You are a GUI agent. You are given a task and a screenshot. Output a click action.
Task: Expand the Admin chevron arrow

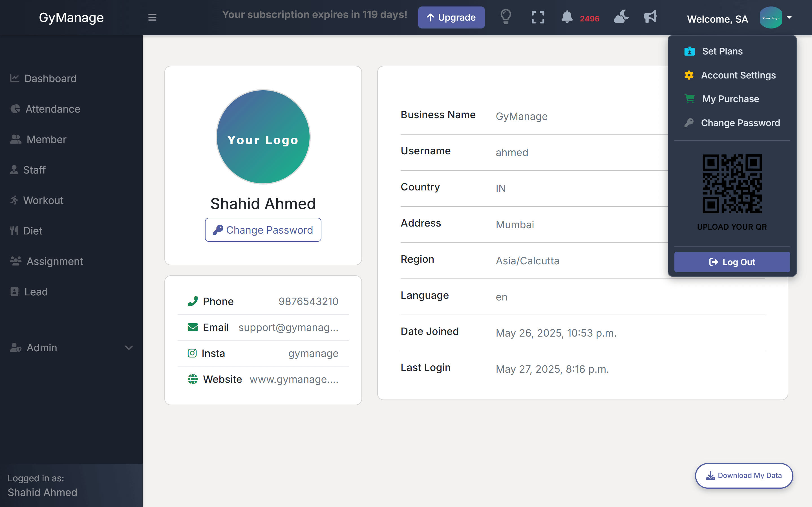click(129, 348)
